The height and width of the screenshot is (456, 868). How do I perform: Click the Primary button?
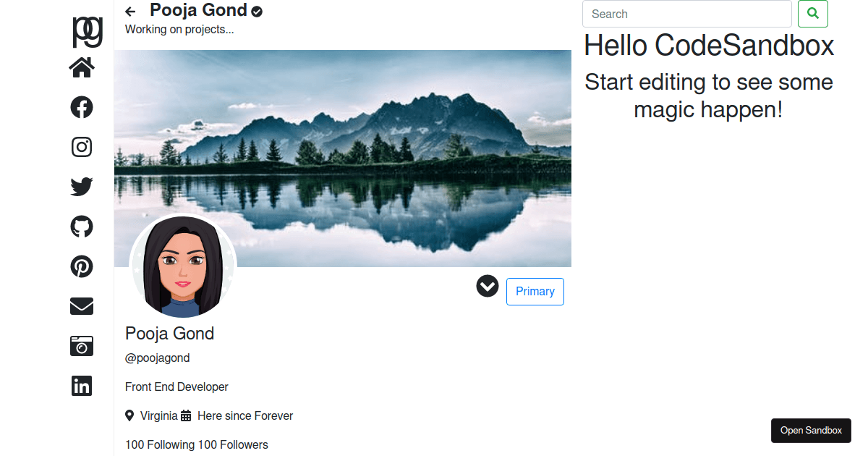coord(535,291)
